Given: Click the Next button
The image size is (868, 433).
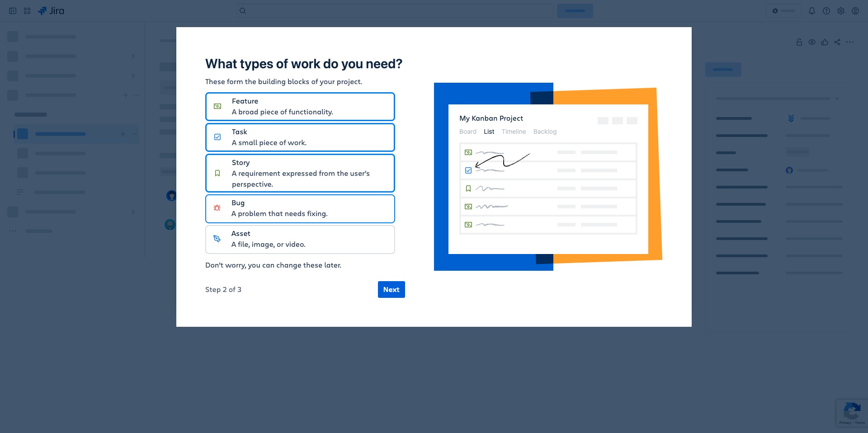Looking at the screenshot, I should point(392,290).
